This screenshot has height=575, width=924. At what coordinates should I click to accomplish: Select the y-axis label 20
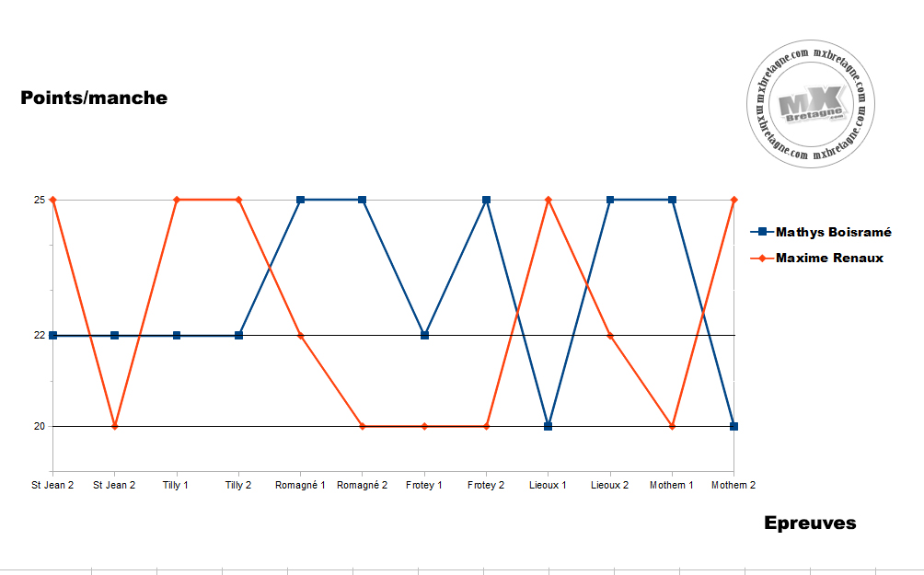[40, 426]
